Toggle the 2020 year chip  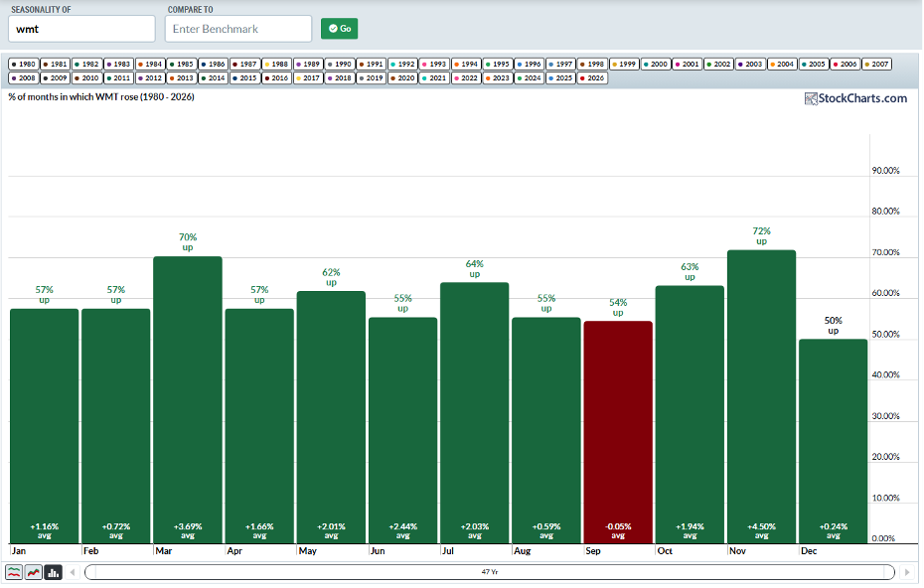click(x=403, y=77)
